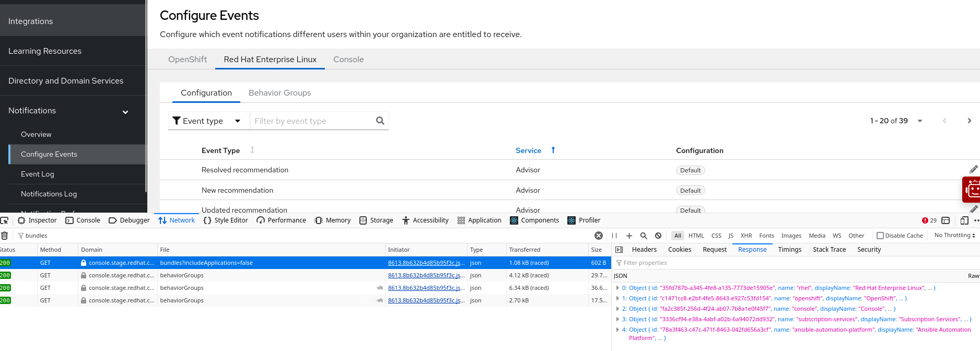
Task: Select the XHR request type filter
Action: pos(746,236)
